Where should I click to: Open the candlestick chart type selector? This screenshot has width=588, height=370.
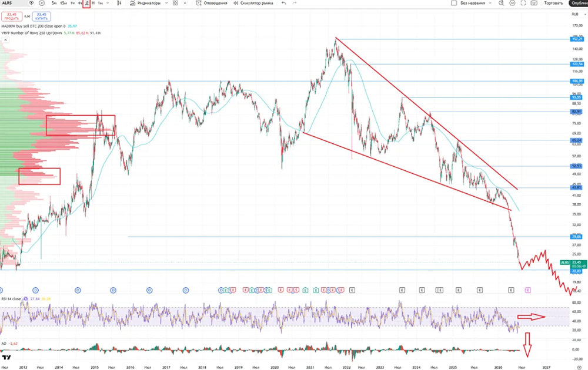119,3
